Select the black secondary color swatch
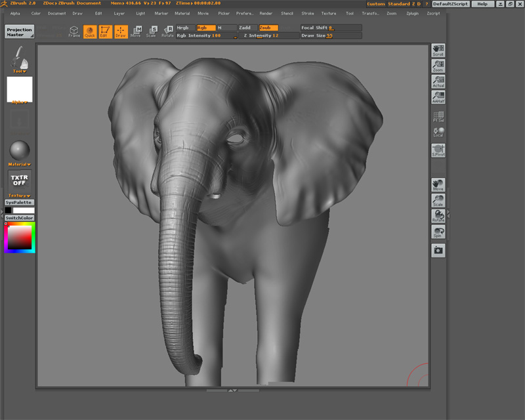This screenshot has height=420, width=525. pyautogui.click(x=8, y=211)
